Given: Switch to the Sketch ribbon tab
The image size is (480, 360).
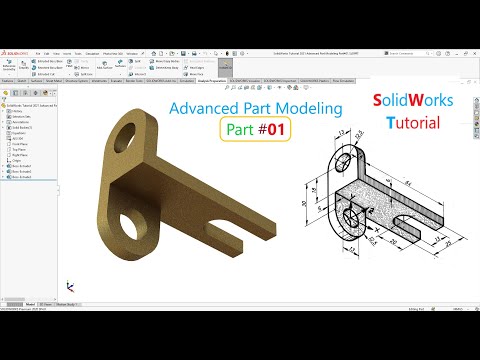Looking at the screenshot, I should 22,81.
